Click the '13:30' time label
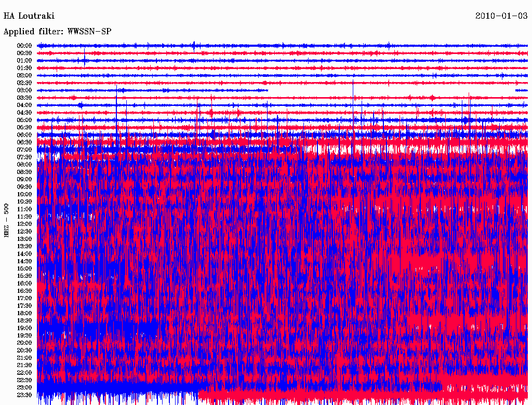532x405 pixels. pos(24,246)
